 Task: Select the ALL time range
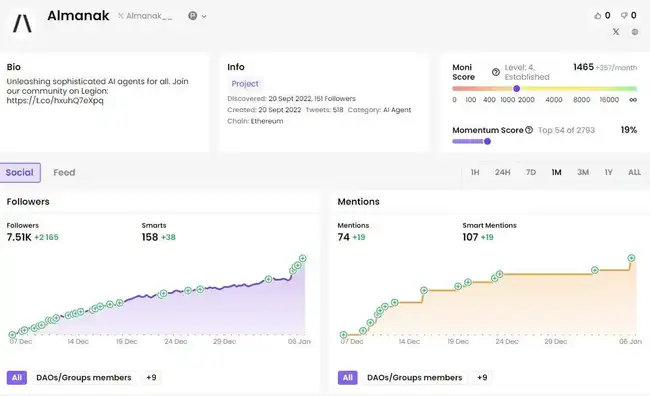(x=634, y=172)
